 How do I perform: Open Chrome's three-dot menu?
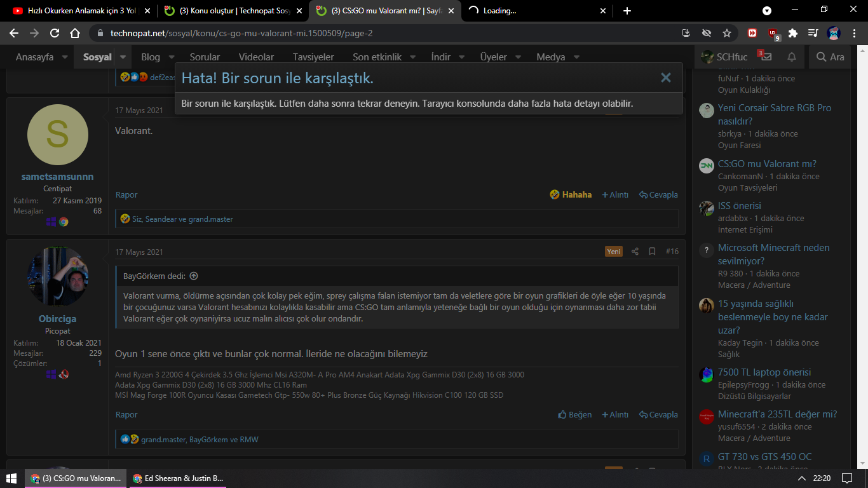click(x=854, y=33)
